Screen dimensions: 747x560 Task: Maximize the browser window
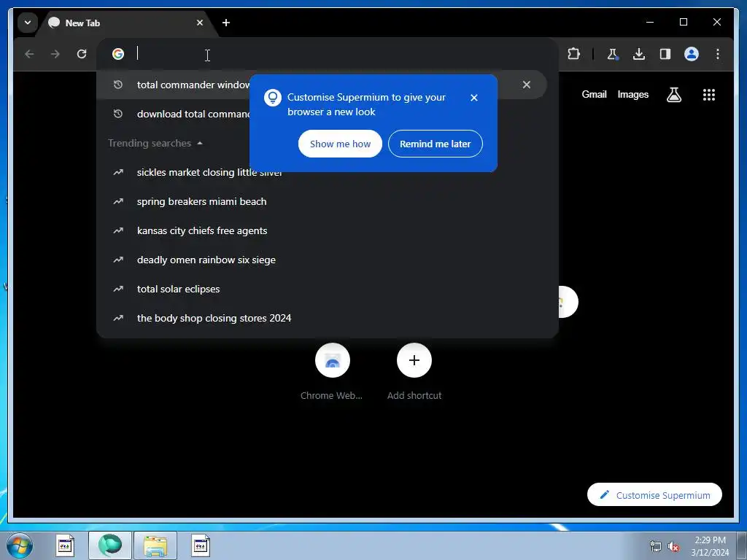pyautogui.click(x=683, y=23)
